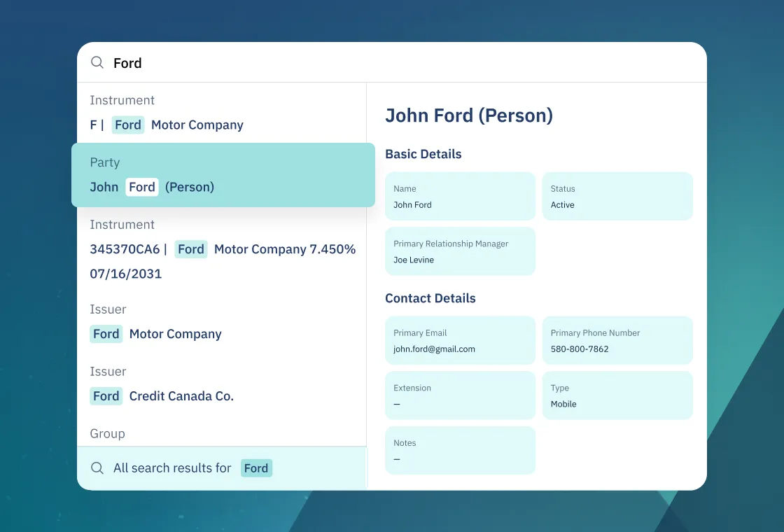Screen dimensions: 784x532
Task: Click the Notes field card
Action: click(460, 450)
